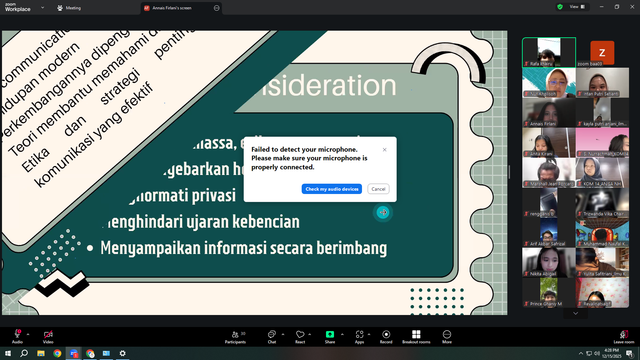Open the View layout dropdown
The image size is (640, 360).
click(578, 7)
